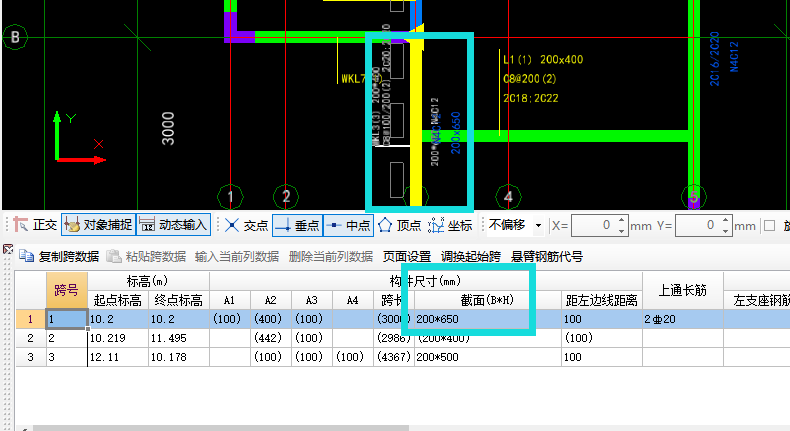Select the A1 column header
Viewport: 790px width, 431px height.
230,300
